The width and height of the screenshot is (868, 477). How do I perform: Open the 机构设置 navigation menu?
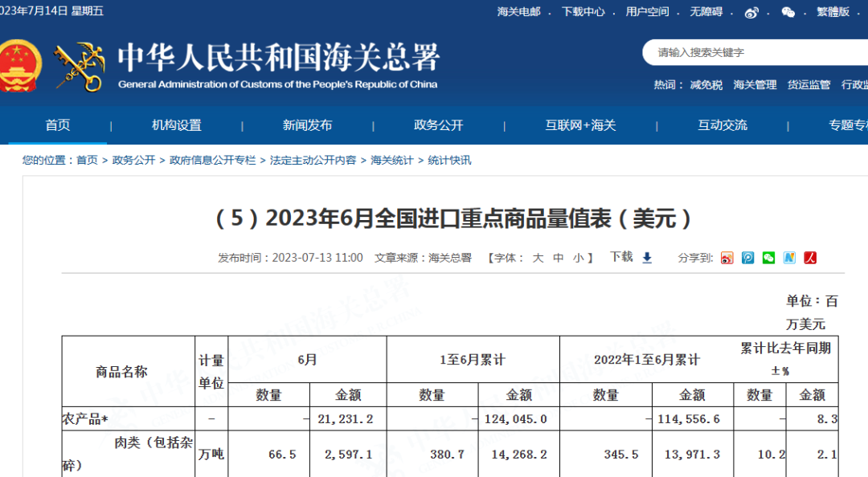pos(177,125)
